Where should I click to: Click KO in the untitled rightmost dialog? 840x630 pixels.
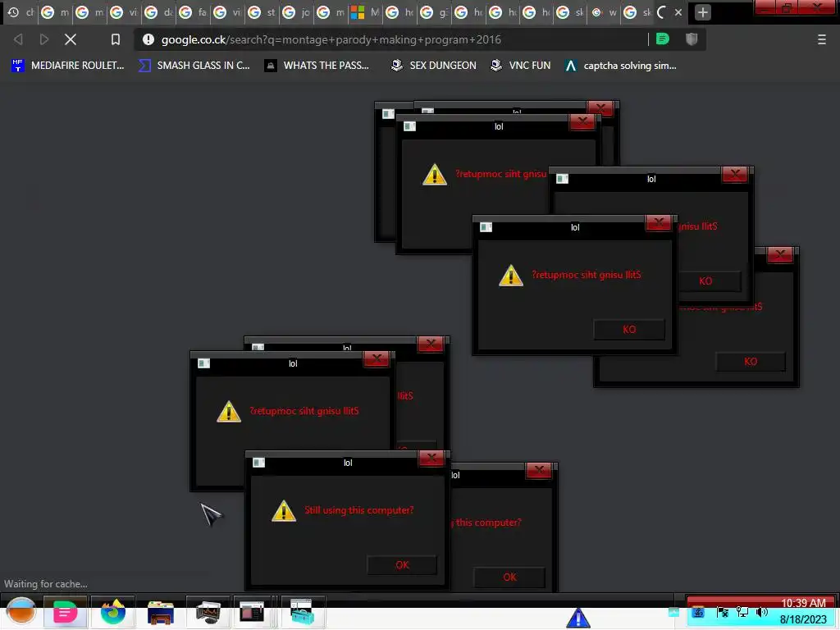[751, 362]
